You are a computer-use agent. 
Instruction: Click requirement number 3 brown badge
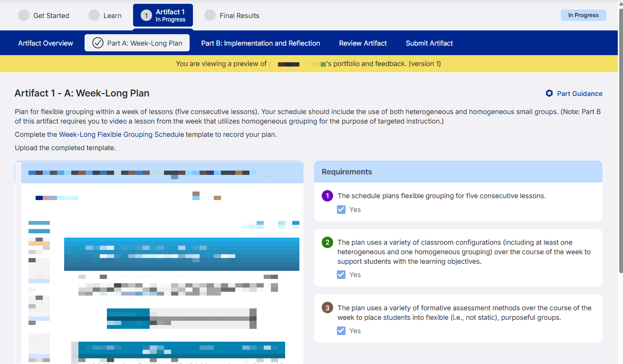tap(327, 308)
